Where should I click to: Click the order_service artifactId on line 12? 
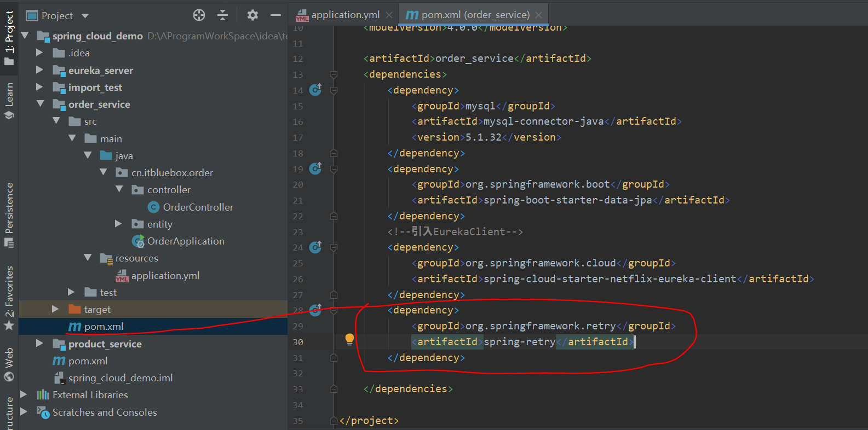(x=475, y=59)
